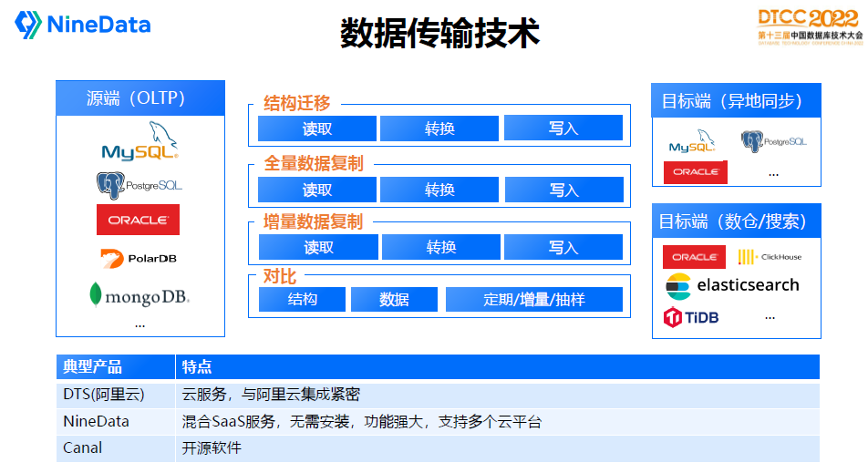Select the MySQL logo in source panel
Image resolution: width=868 pixels, height=473 pixels.
140,141
